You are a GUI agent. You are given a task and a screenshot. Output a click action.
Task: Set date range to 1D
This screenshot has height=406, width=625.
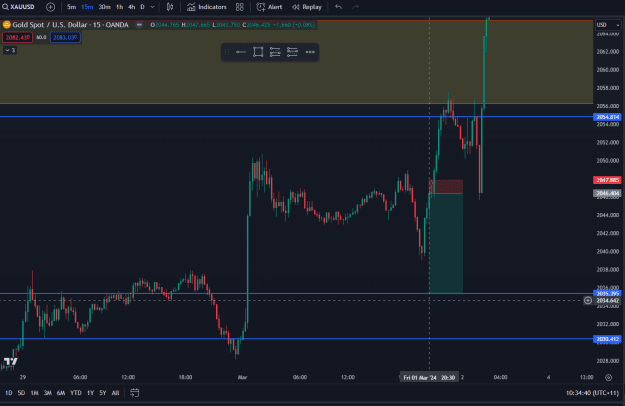tap(8, 393)
